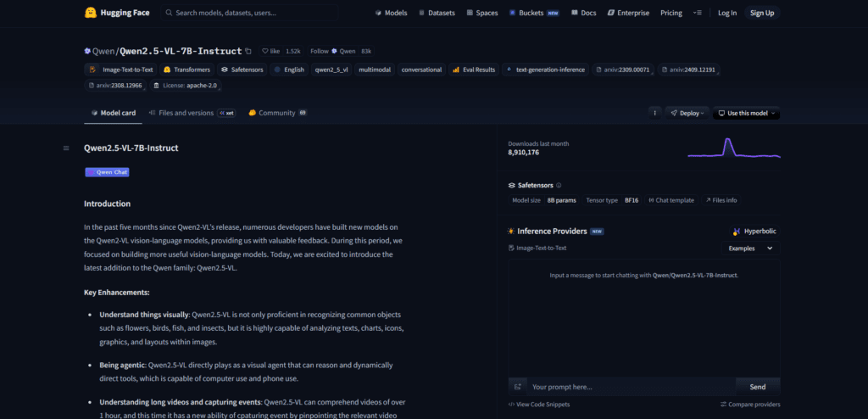Screen dimensions: 868x419
Task: Focus the search models input
Action: click(250, 13)
